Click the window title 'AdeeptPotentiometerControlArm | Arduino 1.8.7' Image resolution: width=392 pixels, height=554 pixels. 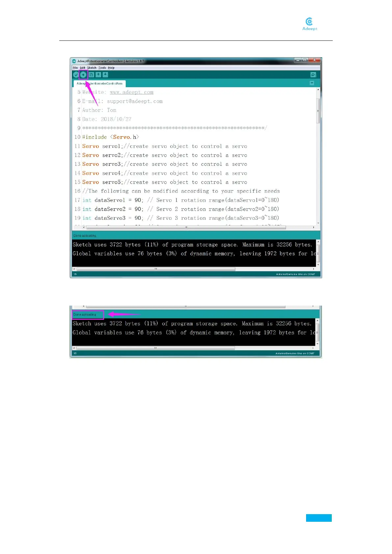pyautogui.click(x=111, y=61)
